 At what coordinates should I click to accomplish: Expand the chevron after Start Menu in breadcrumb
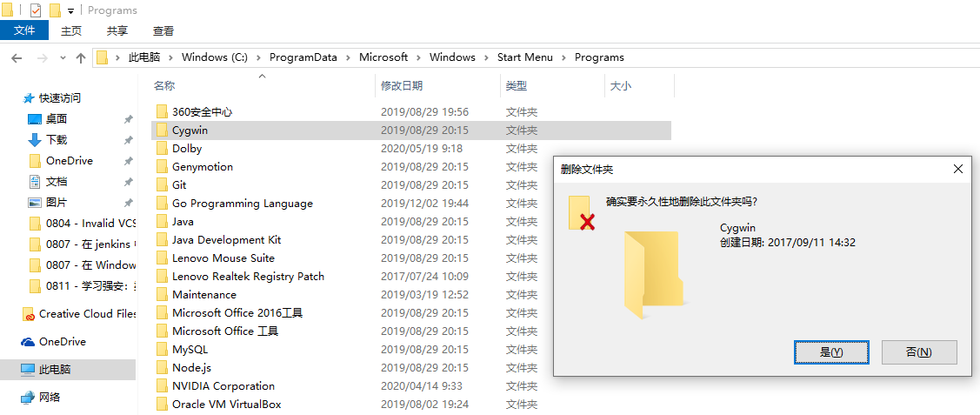(x=563, y=57)
